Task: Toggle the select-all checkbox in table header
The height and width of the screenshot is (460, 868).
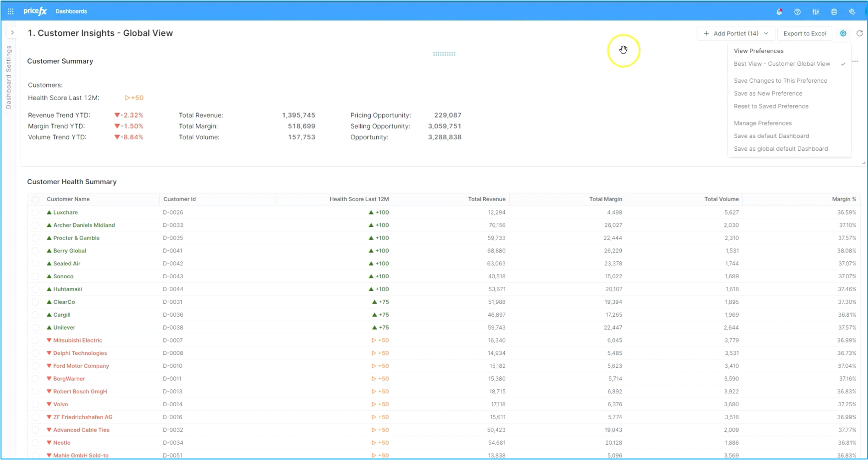Action: tap(35, 200)
